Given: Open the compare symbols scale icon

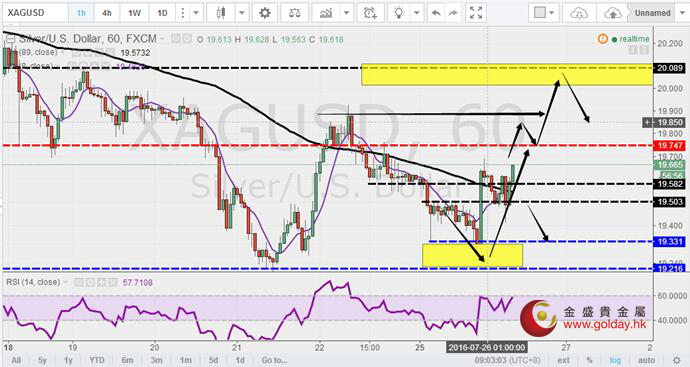Looking at the screenshot, I should [294, 13].
